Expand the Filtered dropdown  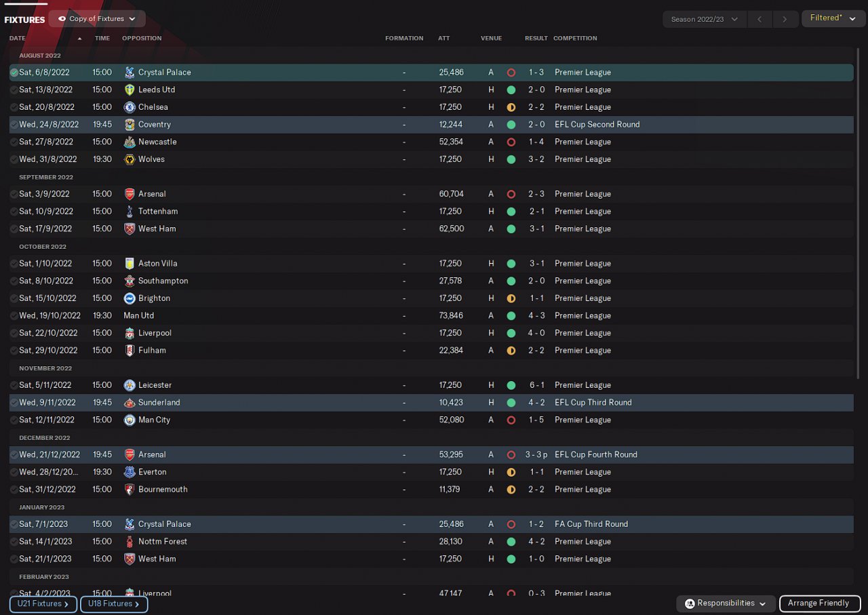coord(833,18)
